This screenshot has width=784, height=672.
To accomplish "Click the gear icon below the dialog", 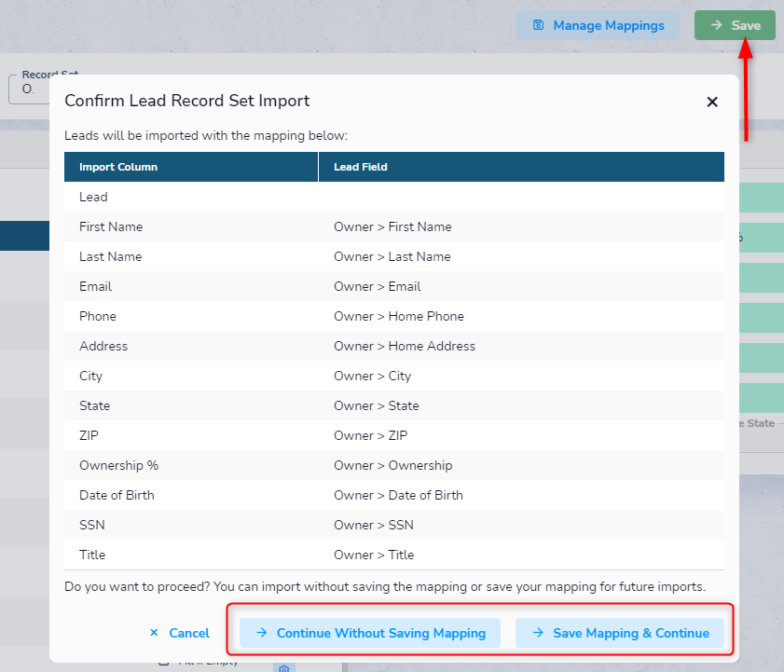I will point(284,668).
